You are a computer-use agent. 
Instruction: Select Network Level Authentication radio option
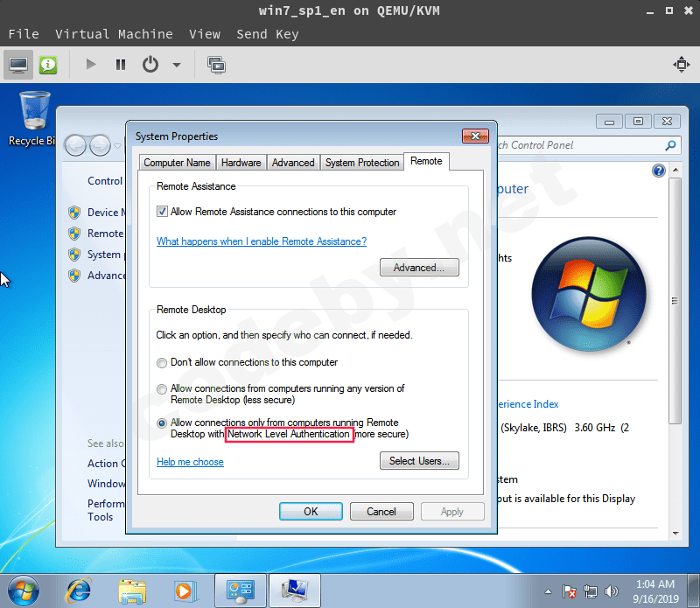click(x=162, y=423)
